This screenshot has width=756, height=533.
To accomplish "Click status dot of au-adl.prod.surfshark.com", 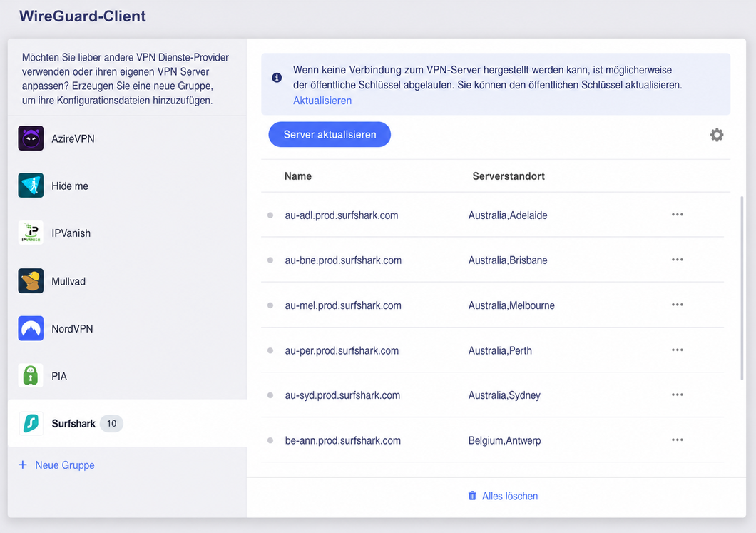I will point(270,215).
